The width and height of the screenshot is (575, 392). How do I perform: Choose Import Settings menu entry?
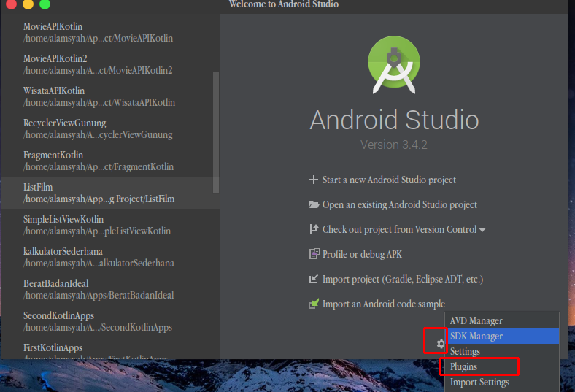click(502, 383)
